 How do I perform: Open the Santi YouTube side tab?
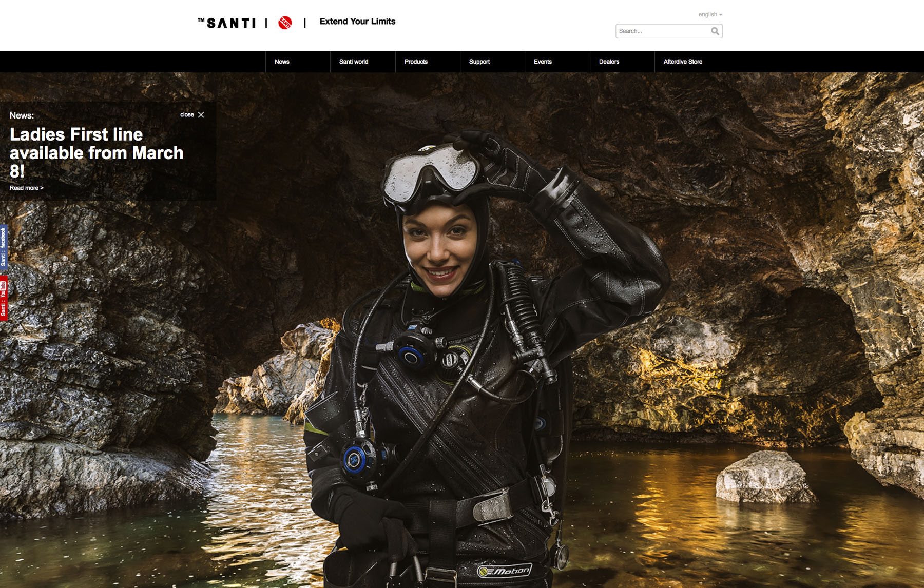(4, 299)
